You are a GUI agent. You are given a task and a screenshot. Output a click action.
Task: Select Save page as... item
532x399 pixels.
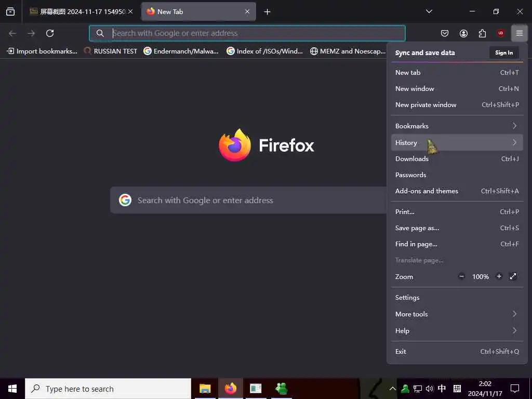tap(457, 228)
